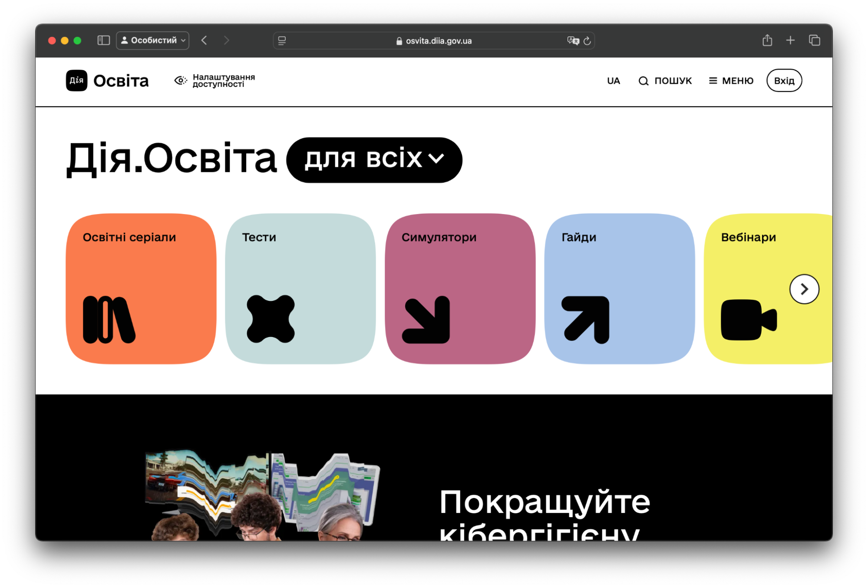Click the osvita.diia.gov.ua address bar

click(434, 41)
